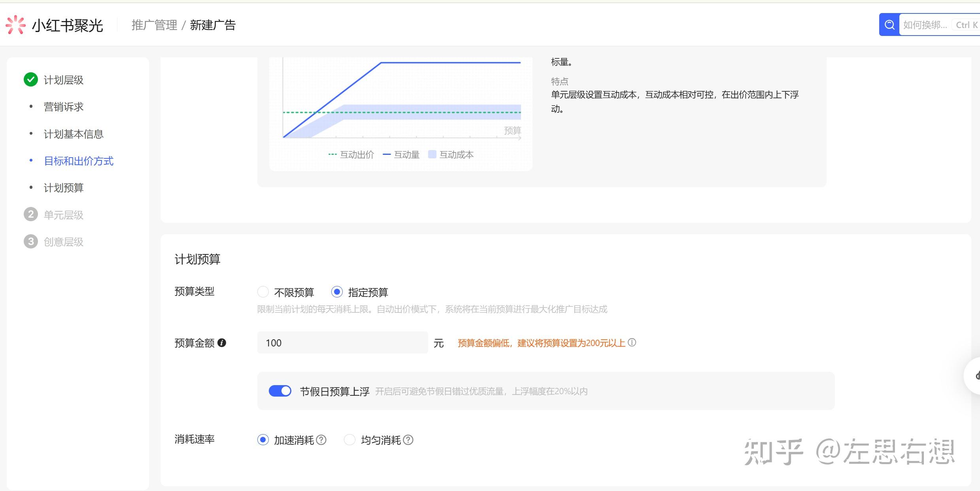Viewport: 980px width, 491px height.
Task: Focus the 如何换绑 search box
Action: click(925, 25)
